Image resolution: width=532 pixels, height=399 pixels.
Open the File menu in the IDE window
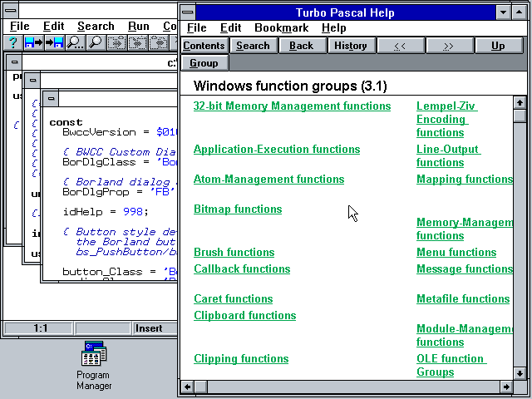[x=20, y=26]
